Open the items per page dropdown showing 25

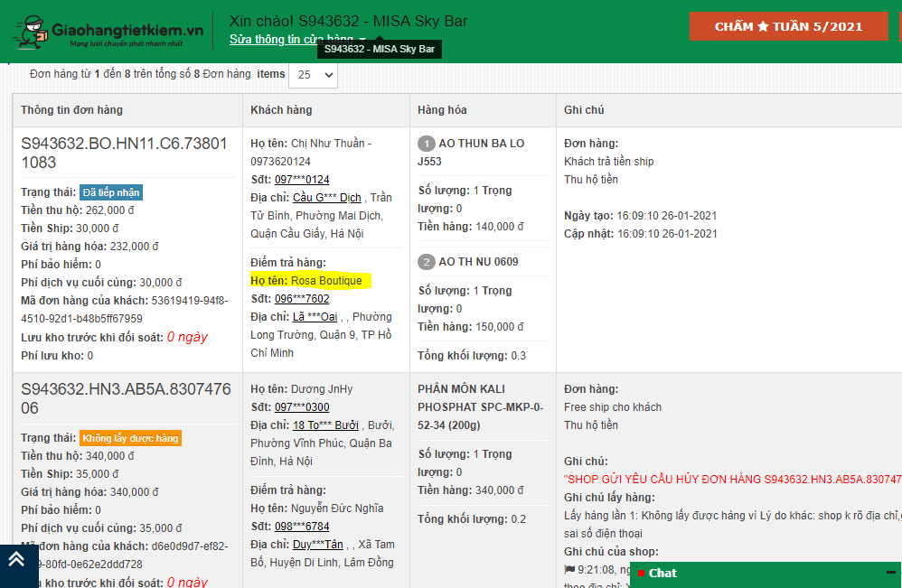coord(314,75)
